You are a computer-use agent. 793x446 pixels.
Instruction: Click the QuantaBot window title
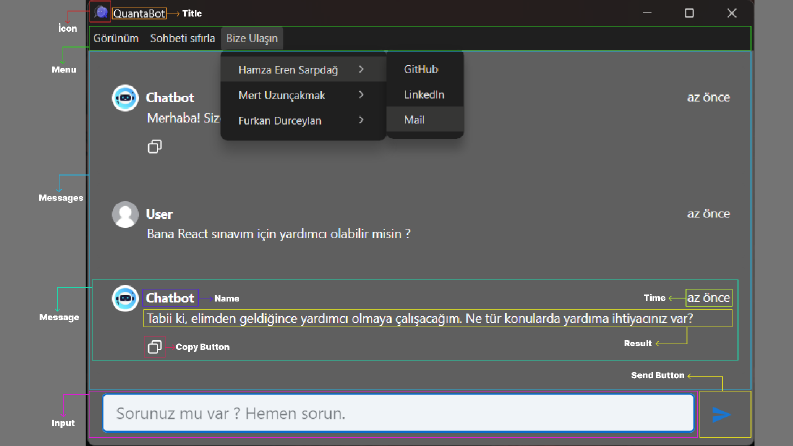coord(139,13)
